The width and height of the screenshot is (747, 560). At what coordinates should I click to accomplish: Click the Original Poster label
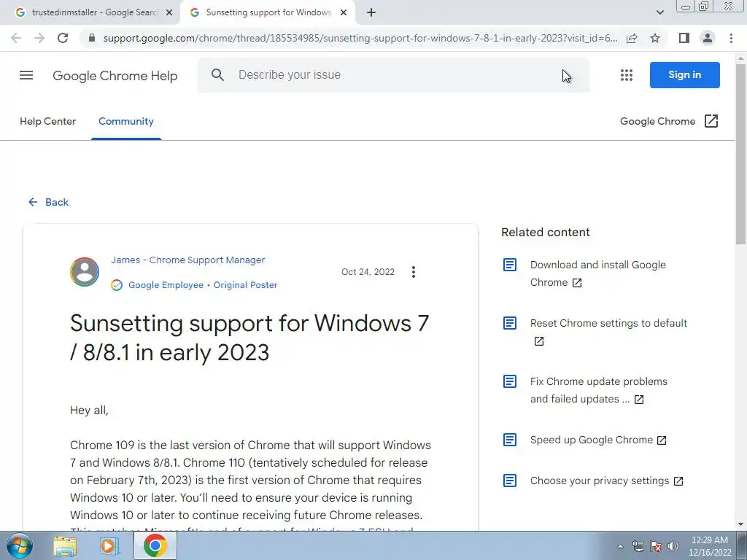(x=245, y=285)
